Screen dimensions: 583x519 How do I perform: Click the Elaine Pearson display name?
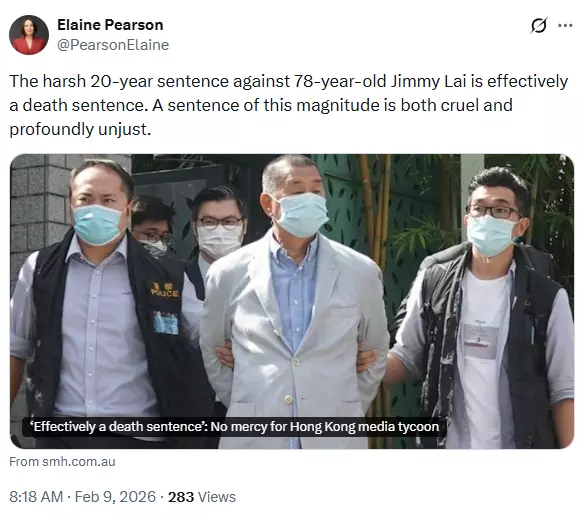coord(110,25)
